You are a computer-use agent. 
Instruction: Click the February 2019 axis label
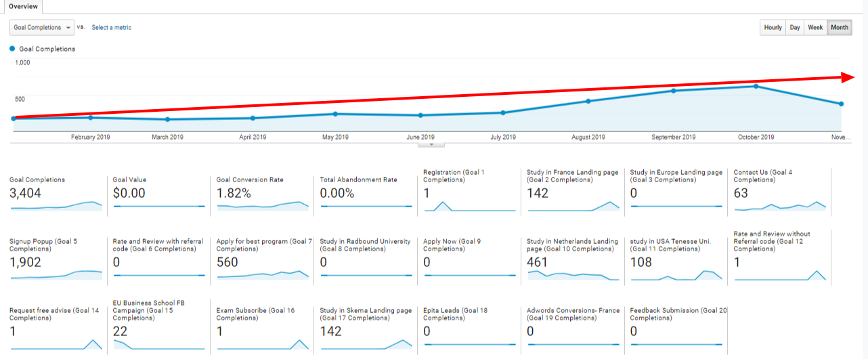coord(91,137)
